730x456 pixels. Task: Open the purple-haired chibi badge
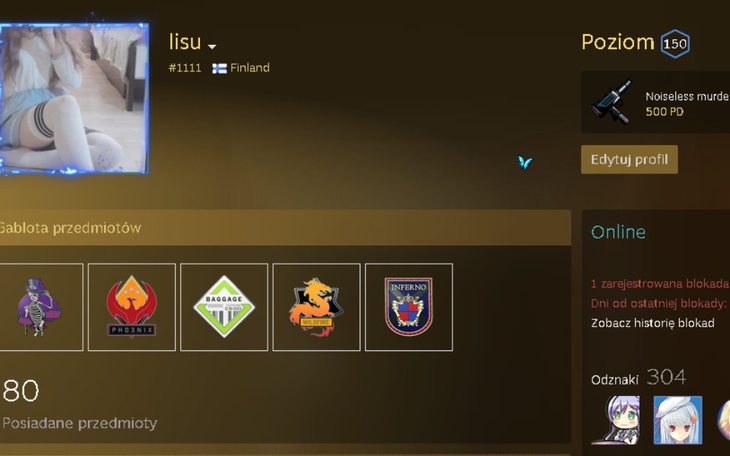615,420
